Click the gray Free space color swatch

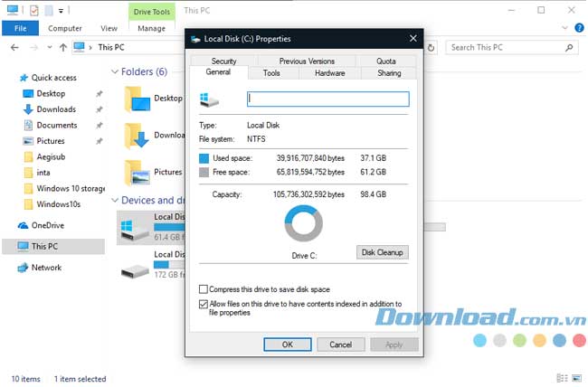(204, 172)
